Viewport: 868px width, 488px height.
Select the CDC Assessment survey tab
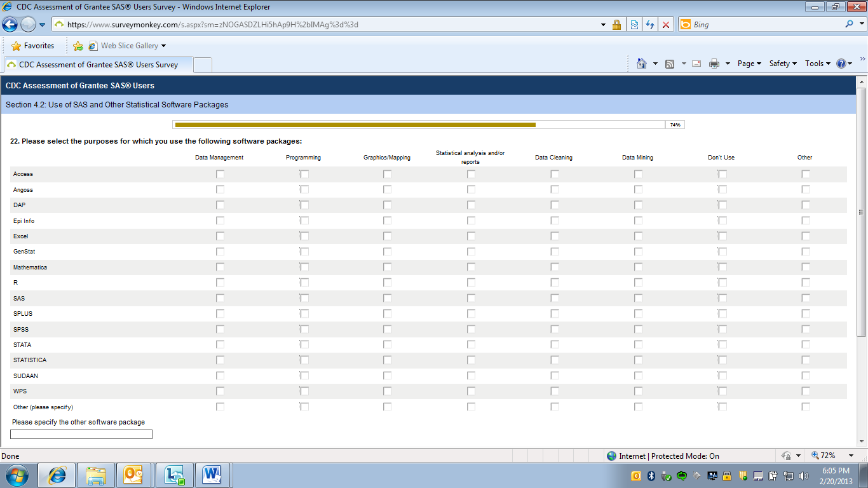(x=98, y=65)
